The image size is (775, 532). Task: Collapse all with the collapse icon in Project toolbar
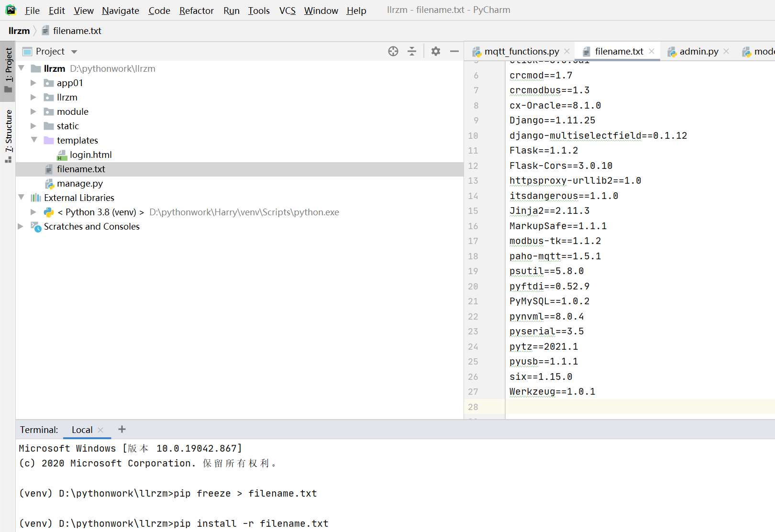click(412, 51)
